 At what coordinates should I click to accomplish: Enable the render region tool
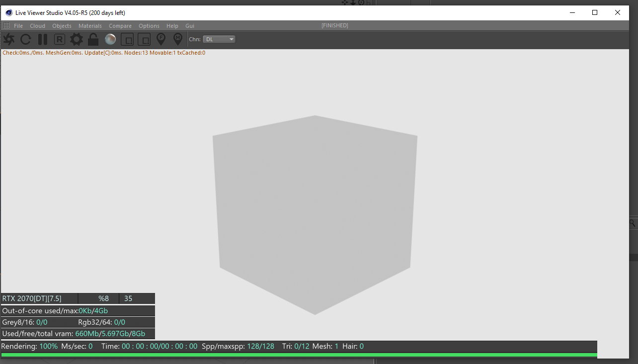[127, 39]
